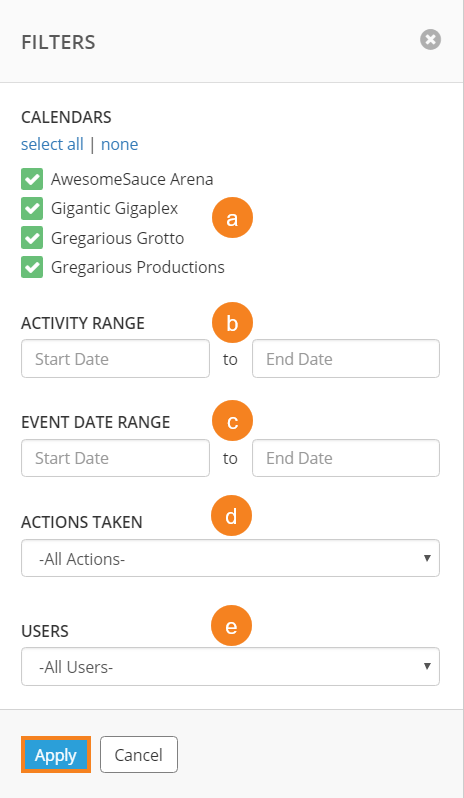Click the orange marker labeled 'c'
Screen dimensions: 464x798
point(232,421)
